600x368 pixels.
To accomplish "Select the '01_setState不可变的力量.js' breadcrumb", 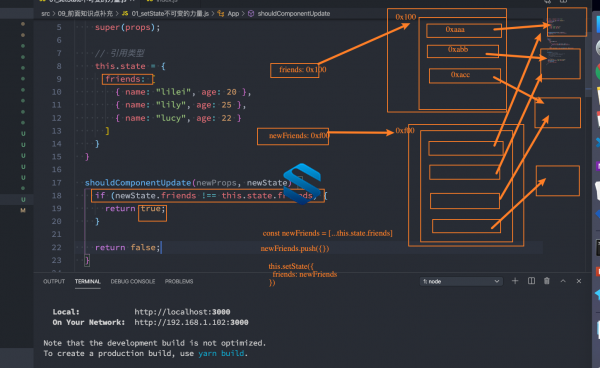I will (x=170, y=13).
